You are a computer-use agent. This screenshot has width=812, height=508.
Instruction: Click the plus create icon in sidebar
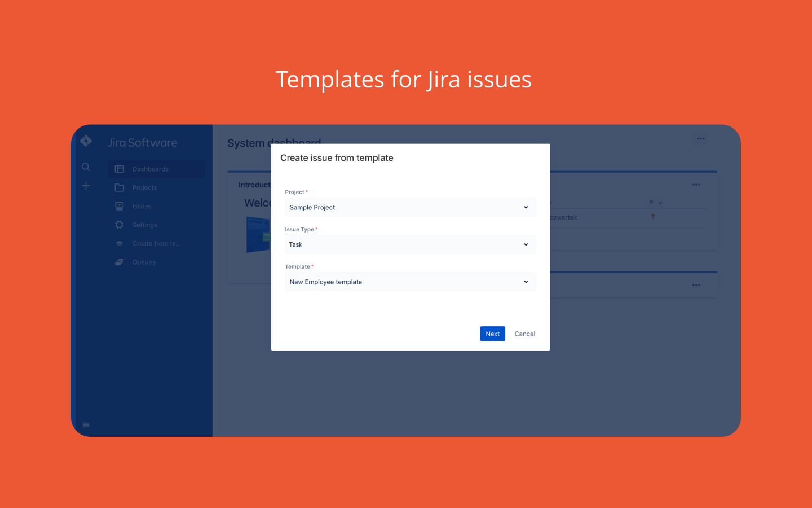point(86,186)
